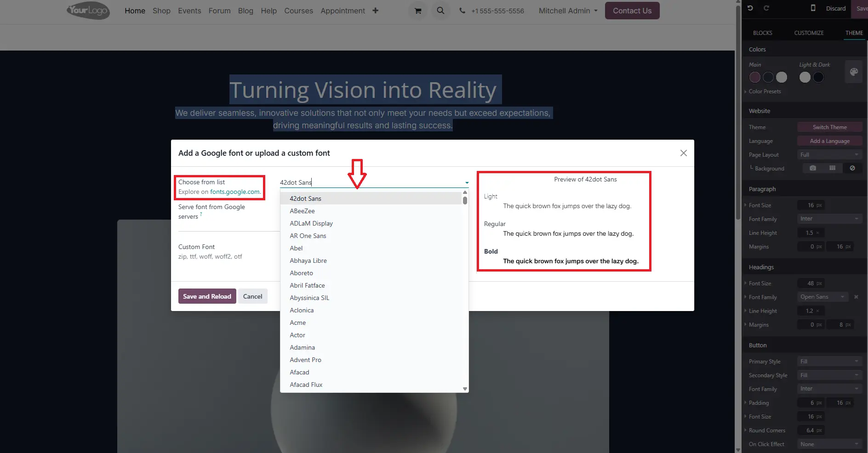868x453 pixels.
Task: Click the phone icon beside +1 555-555-5556
Action: (462, 11)
